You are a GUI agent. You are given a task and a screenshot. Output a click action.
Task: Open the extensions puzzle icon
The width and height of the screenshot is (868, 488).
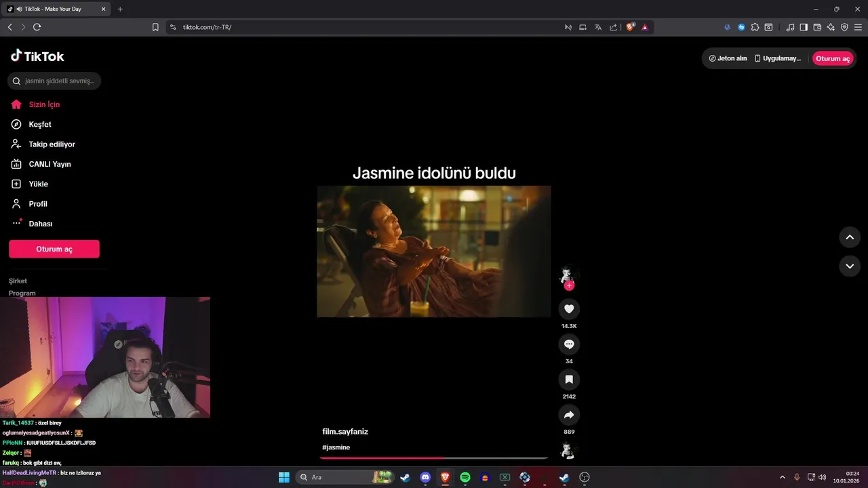tap(755, 27)
